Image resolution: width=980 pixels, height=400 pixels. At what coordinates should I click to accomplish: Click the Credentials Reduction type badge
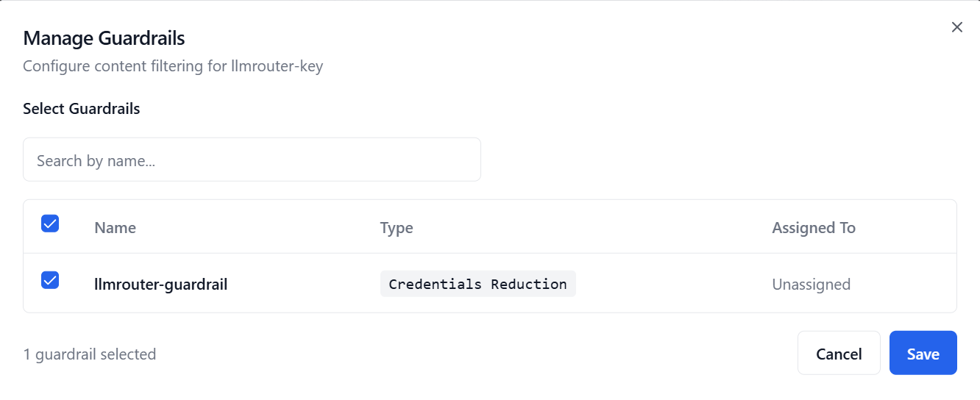coord(477,284)
